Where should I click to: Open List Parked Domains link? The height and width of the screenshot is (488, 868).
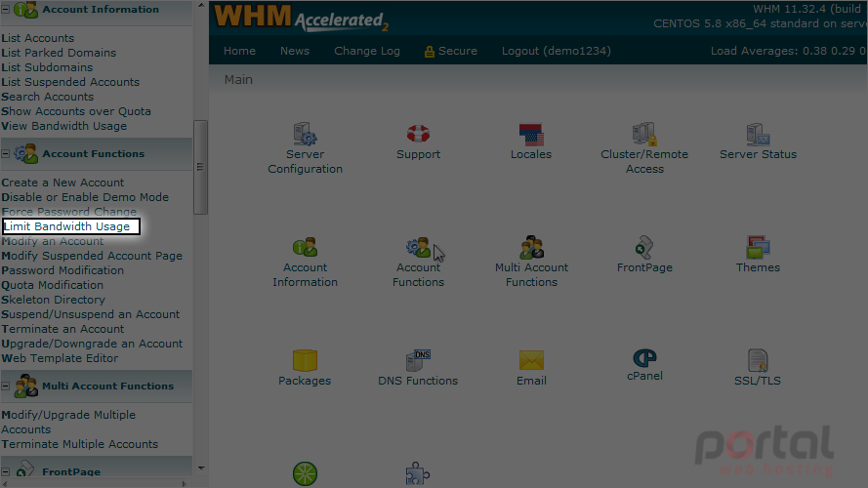click(x=59, y=53)
